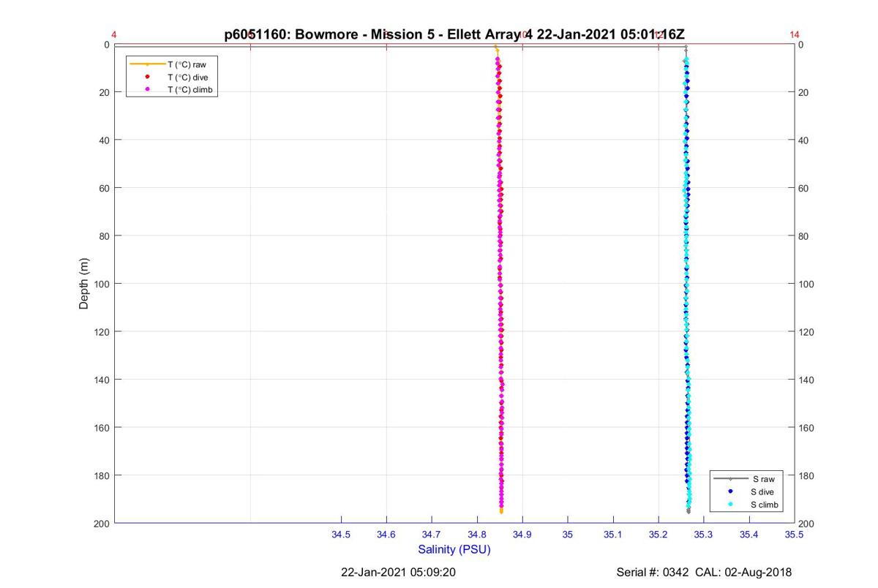This screenshot has width=878, height=588.
Task: Click the 'Salinity (PSU)' axis label
Action: [454, 549]
